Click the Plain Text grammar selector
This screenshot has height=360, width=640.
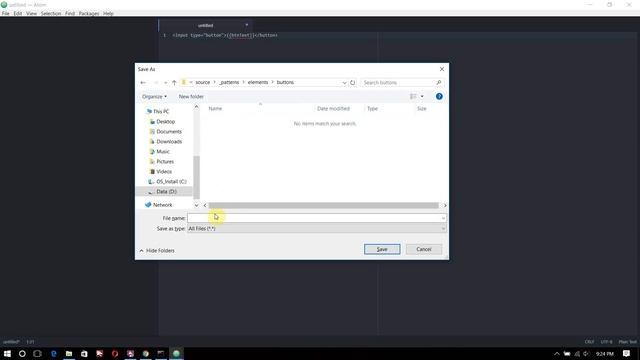627,342
